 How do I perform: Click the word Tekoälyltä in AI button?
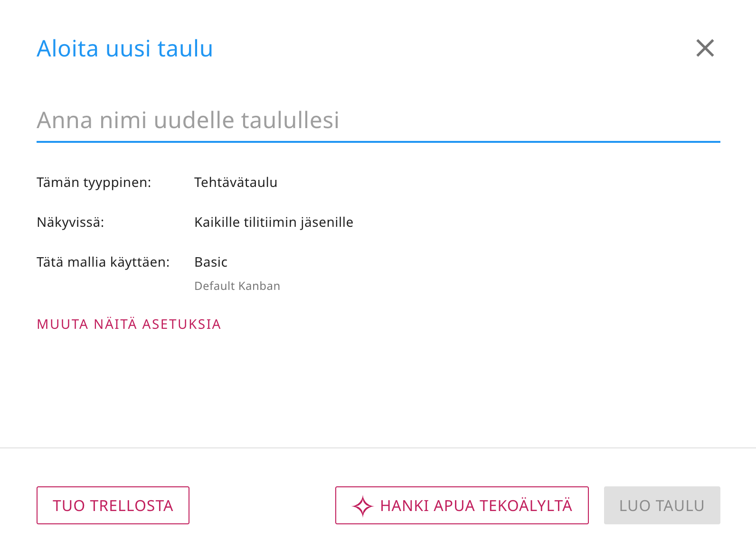point(525,505)
